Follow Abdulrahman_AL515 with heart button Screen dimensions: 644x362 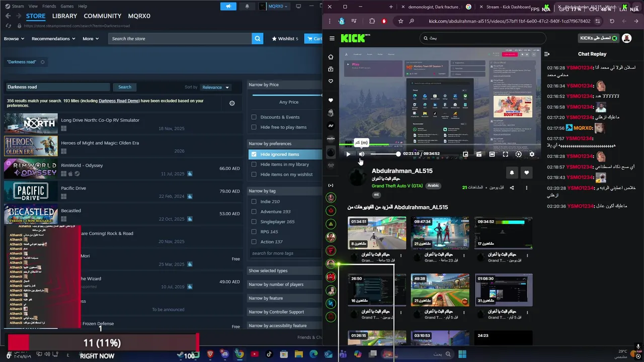click(x=526, y=172)
